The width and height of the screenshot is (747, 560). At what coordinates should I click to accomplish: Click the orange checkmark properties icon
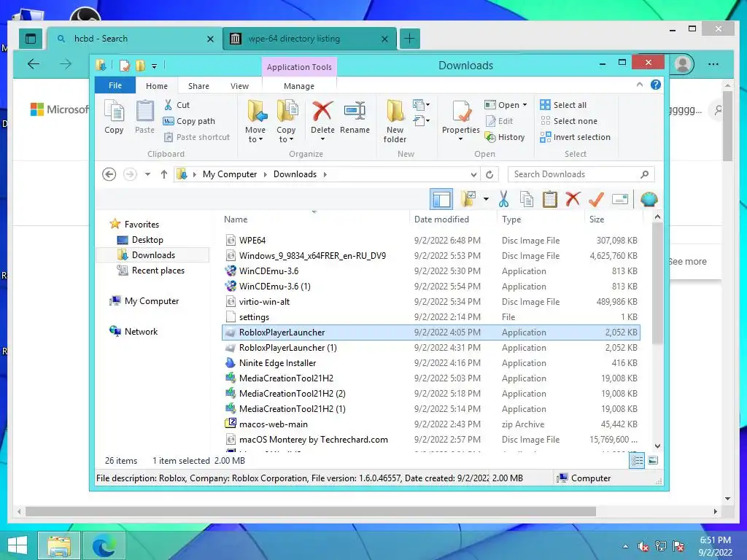pos(596,199)
